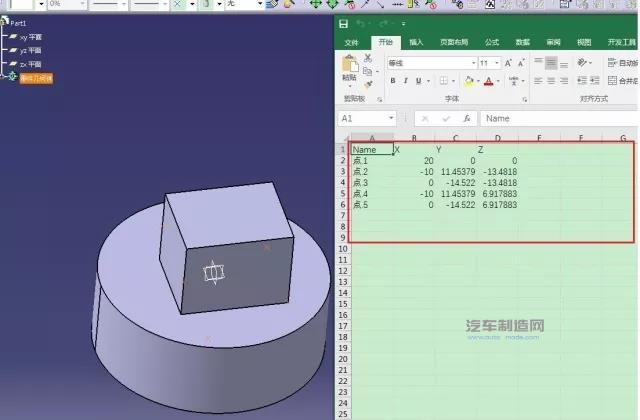640x420 pixels.
Task: Open the text Orientation tool
Action: [582, 63]
